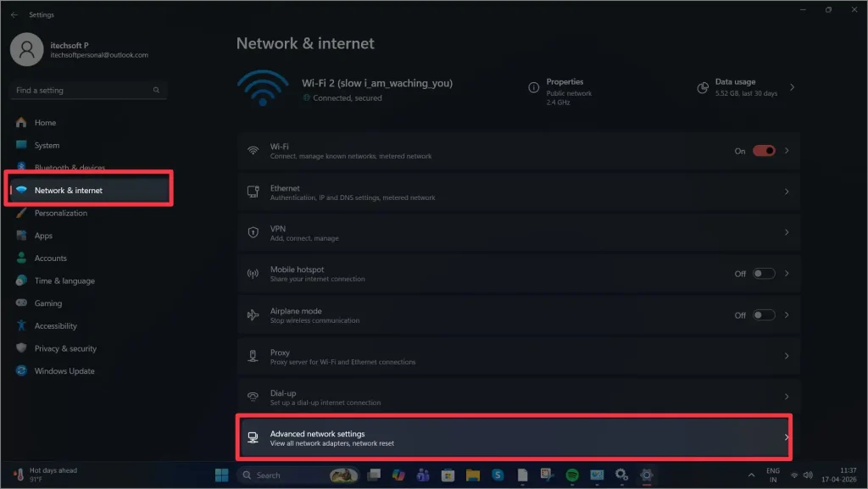Screen dimensions: 868x489
Task: Click the Advanced network settings computer icon
Action: 253,437
